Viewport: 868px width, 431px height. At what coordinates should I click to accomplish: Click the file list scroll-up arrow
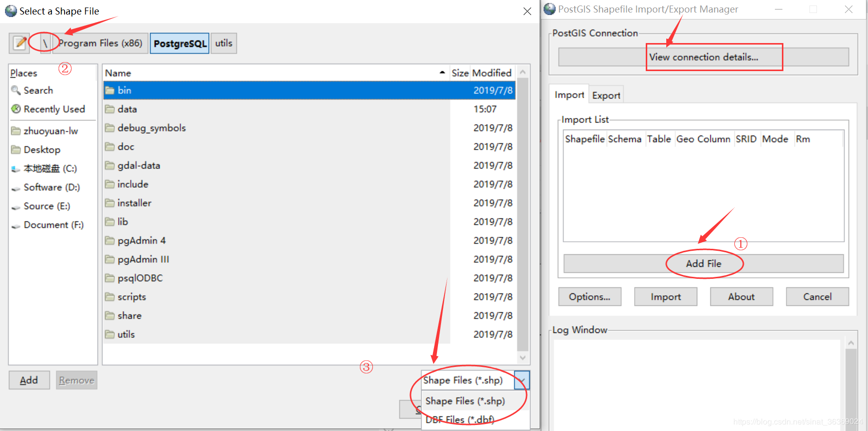point(523,72)
